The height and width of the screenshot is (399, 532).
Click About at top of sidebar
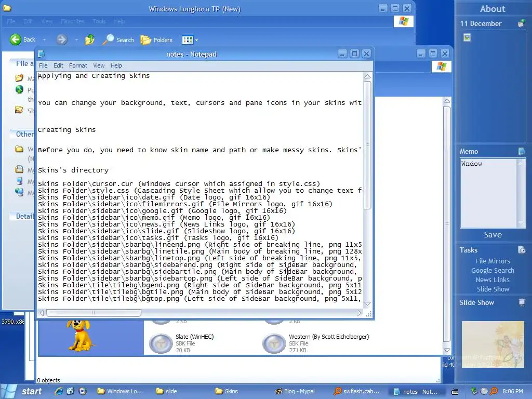[x=493, y=9]
